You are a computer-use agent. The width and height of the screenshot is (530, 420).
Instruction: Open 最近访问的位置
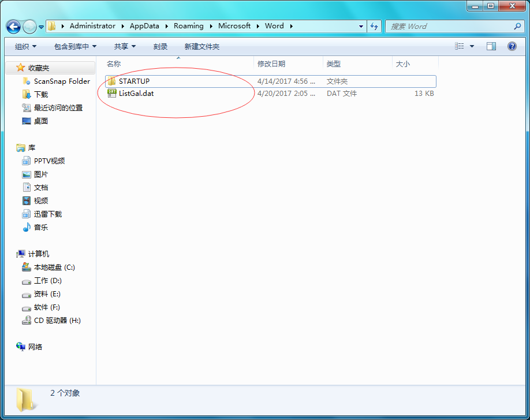click(58, 107)
